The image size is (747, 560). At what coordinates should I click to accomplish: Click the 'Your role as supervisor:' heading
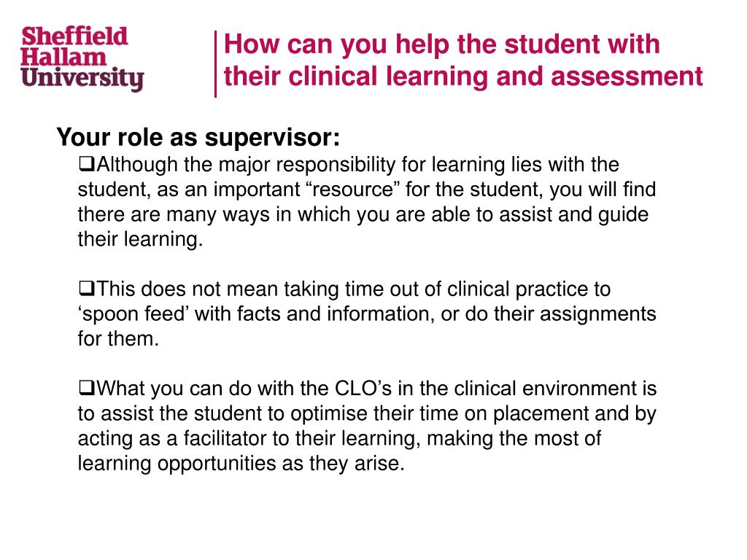click(198, 137)
